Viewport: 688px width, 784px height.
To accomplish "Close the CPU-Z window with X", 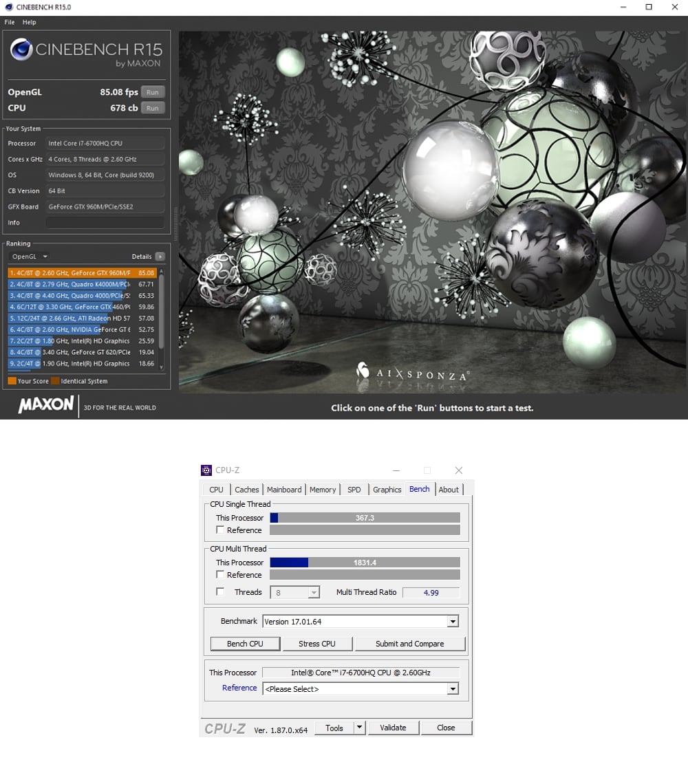I will click(459, 470).
